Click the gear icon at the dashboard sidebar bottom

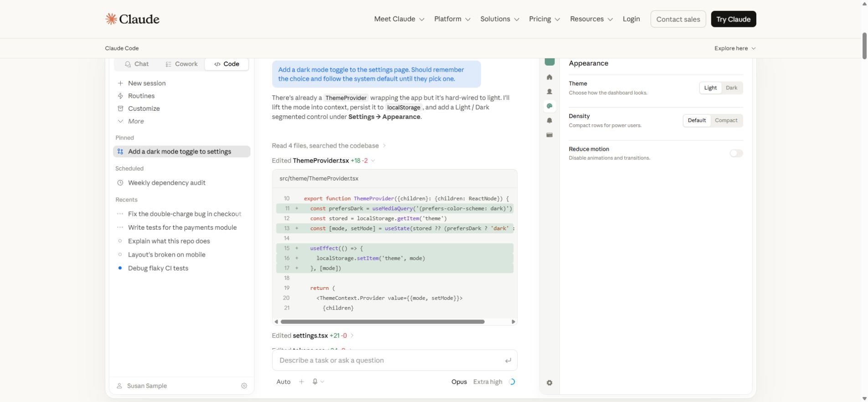tap(550, 383)
